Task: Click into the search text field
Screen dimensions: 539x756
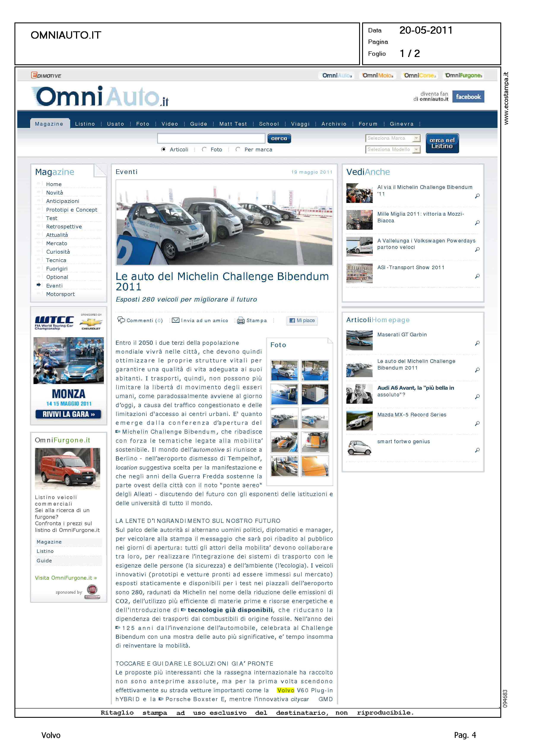Action: 211,138
